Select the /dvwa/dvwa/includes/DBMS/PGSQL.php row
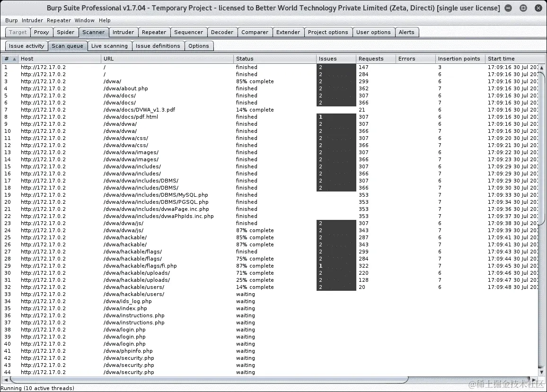This screenshot has width=547, height=392. [270, 202]
